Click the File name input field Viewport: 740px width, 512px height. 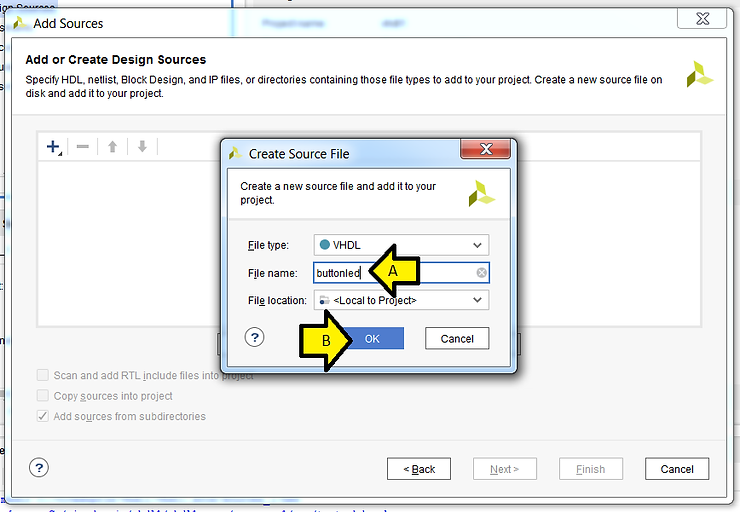coord(401,273)
